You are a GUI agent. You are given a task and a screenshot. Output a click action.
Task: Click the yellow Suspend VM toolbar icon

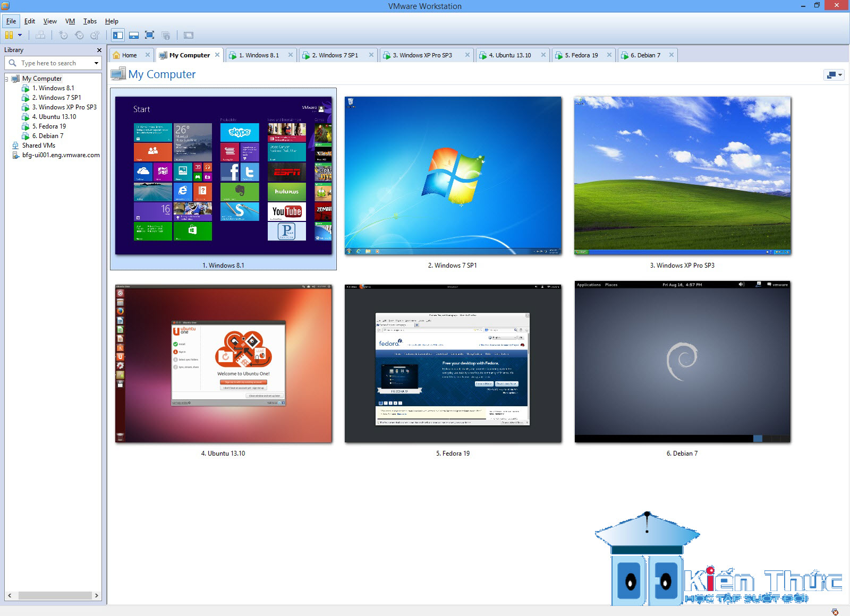click(8, 36)
